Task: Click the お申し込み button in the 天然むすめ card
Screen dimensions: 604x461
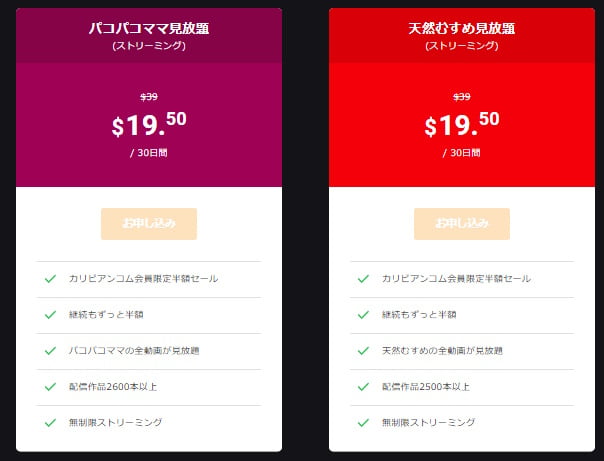Action: coord(461,224)
